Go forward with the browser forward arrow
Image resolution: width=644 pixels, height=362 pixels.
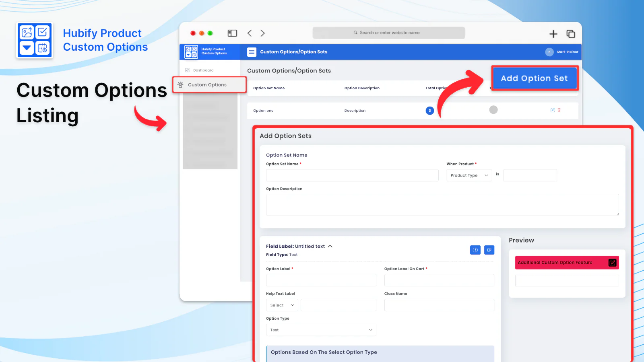(x=263, y=33)
